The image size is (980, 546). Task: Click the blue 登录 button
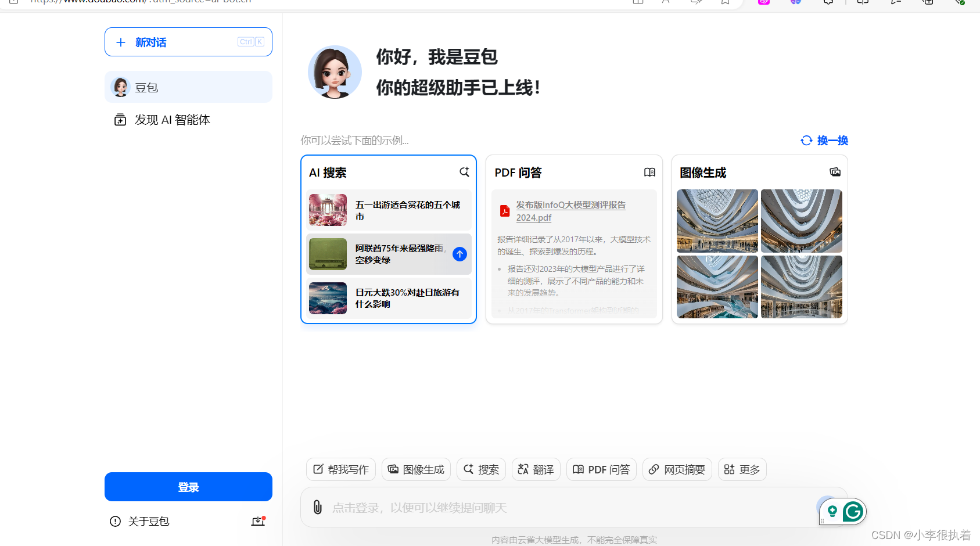(188, 487)
